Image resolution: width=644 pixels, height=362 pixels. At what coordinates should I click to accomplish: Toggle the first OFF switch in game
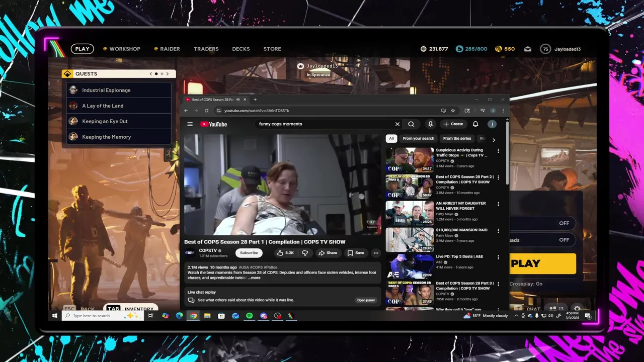[564, 223]
